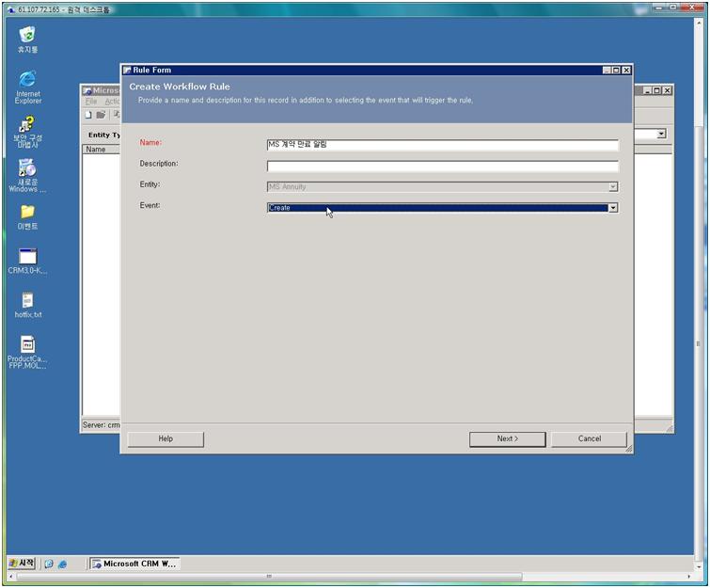This screenshot has width=710, height=588.
Task: Click Name column header in background list
Action: pos(102,149)
